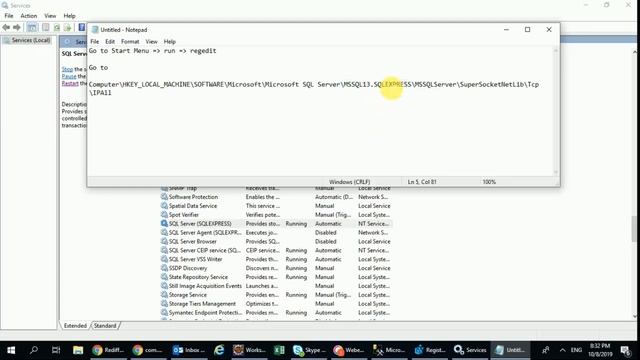The image size is (640, 360).
Task: Open the Windows Start menu
Action: (x=11, y=350)
